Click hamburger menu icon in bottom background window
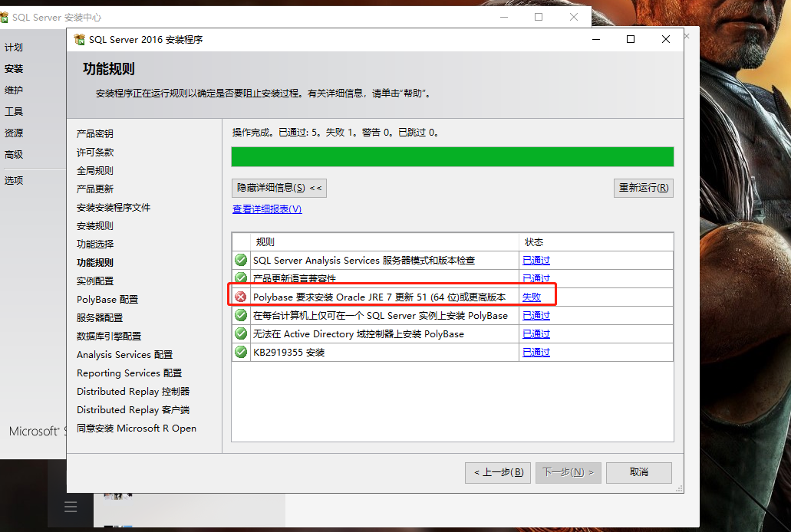This screenshot has height=532, width=791. (x=71, y=507)
